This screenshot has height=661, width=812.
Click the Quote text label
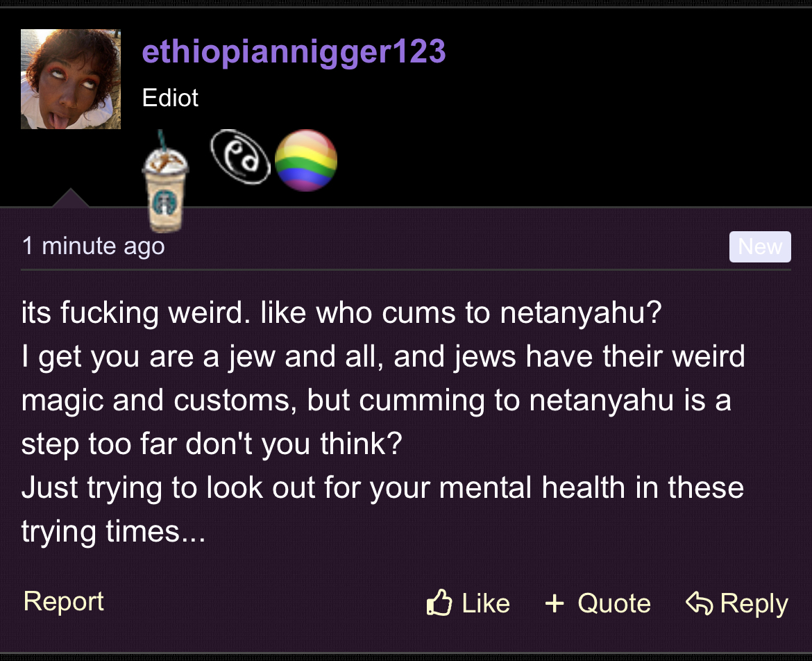click(614, 603)
